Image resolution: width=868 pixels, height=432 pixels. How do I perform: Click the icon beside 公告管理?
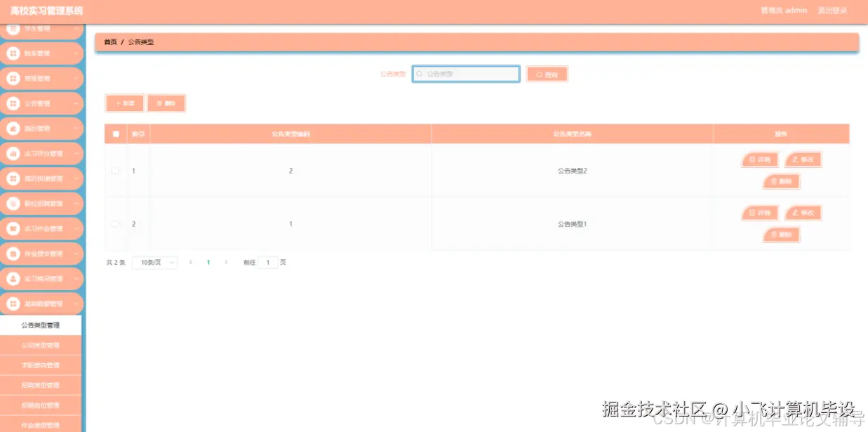pyautogui.click(x=13, y=103)
